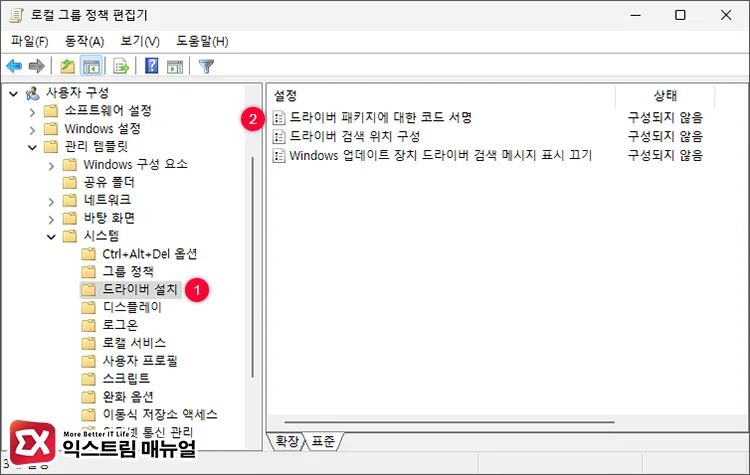Click the 공유 폴더 folder icon

pyautogui.click(x=70, y=182)
